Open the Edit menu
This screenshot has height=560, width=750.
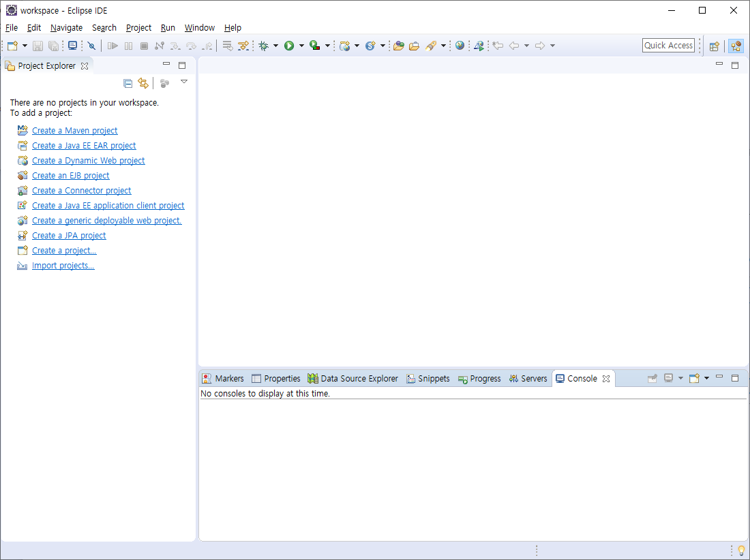[34, 28]
